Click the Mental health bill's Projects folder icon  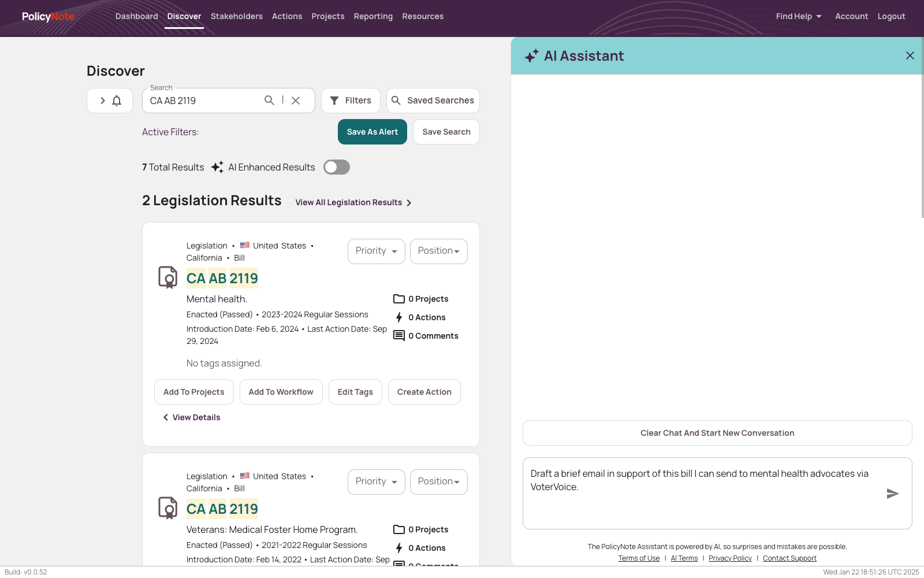[x=399, y=299]
